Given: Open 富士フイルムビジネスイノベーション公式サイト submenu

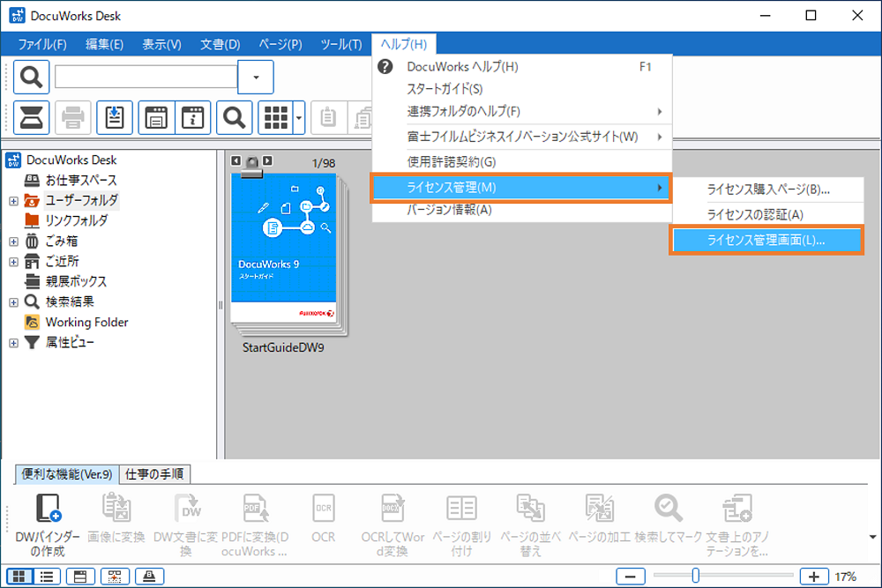Looking at the screenshot, I should click(522, 137).
